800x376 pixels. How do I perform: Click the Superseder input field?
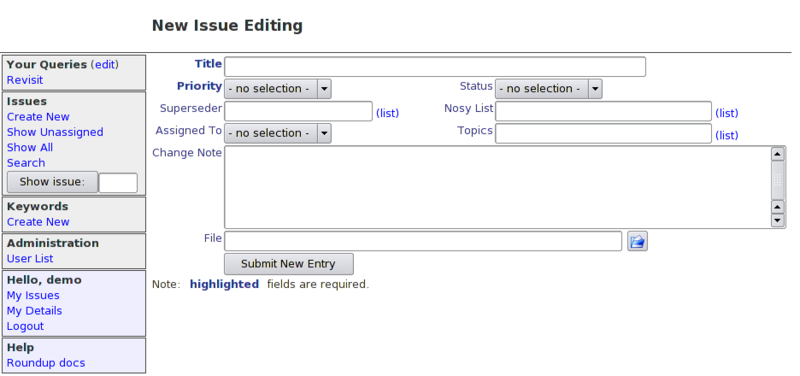coord(298,111)
